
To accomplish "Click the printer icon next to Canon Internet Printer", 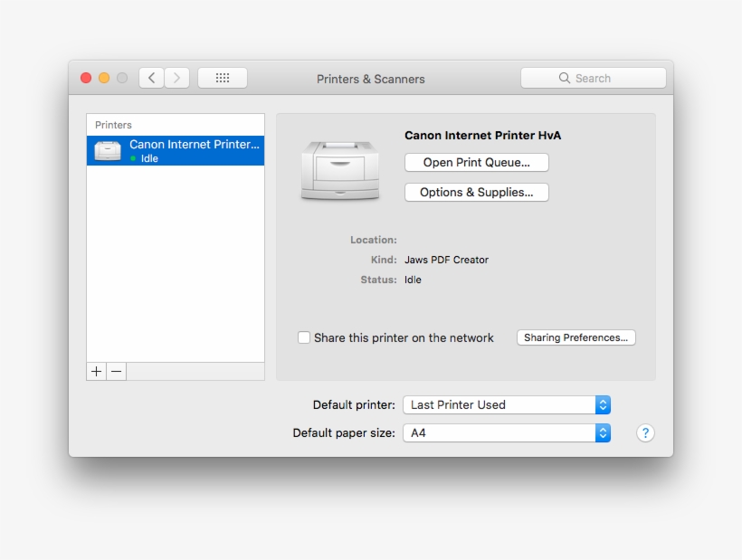I will pyautogui.click(x=107, y=151).
